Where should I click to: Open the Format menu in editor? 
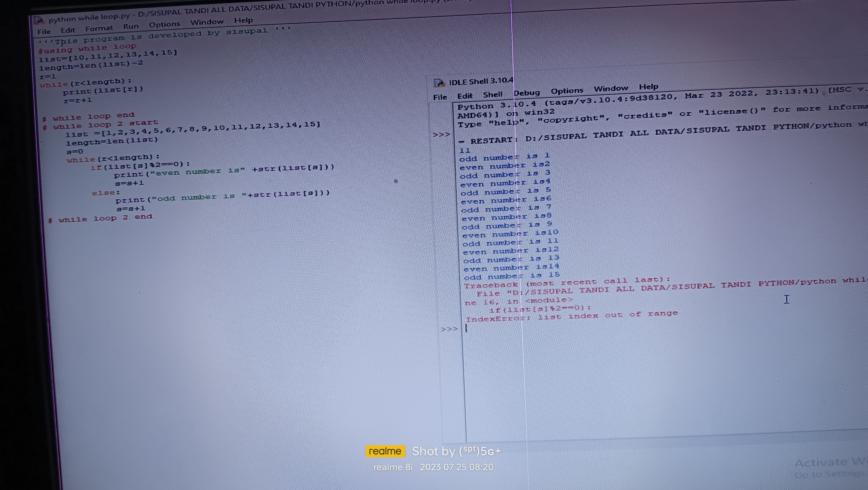pos(99,28)
